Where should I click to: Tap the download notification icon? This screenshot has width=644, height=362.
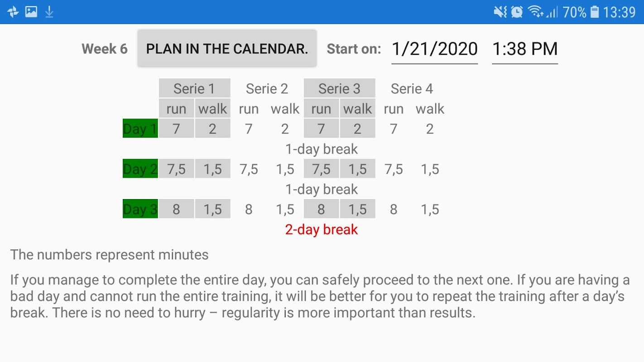(49, 12)
